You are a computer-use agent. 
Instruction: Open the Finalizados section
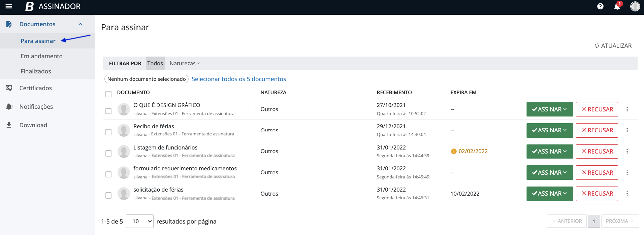pyautogui.click(x=36, y=71)
